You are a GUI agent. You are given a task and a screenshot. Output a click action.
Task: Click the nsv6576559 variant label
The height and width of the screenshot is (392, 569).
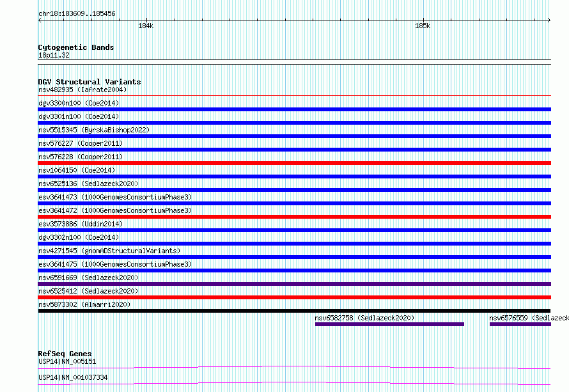click(x=529, y=318)
